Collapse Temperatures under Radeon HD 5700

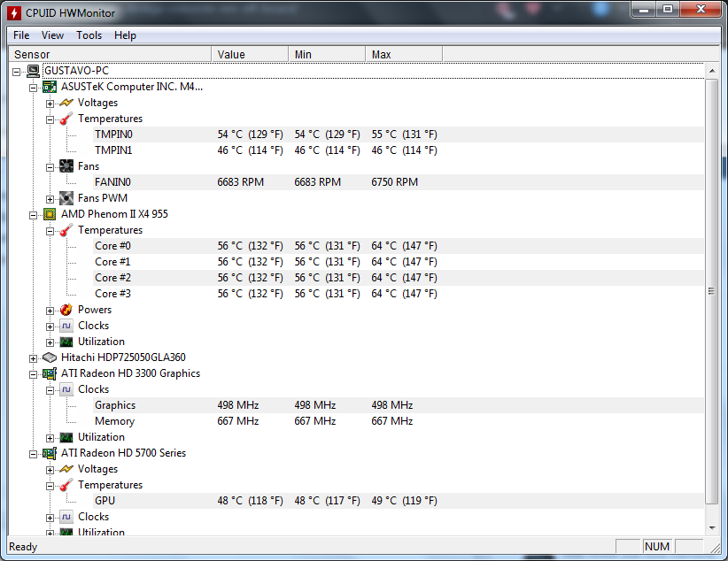[50, 487]
